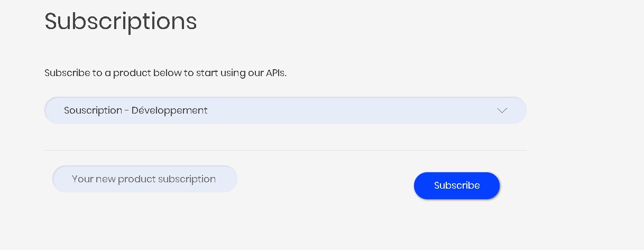
Task: Submit the subscription with the Subscribe button
Action: [457, 185]
